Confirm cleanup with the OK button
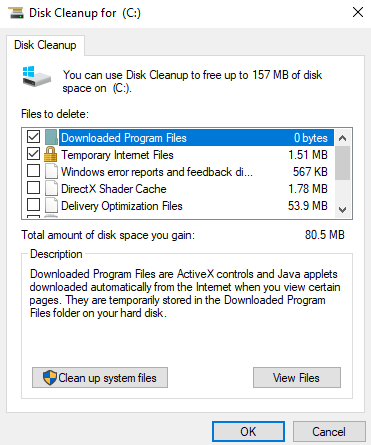 click(248, 432)
